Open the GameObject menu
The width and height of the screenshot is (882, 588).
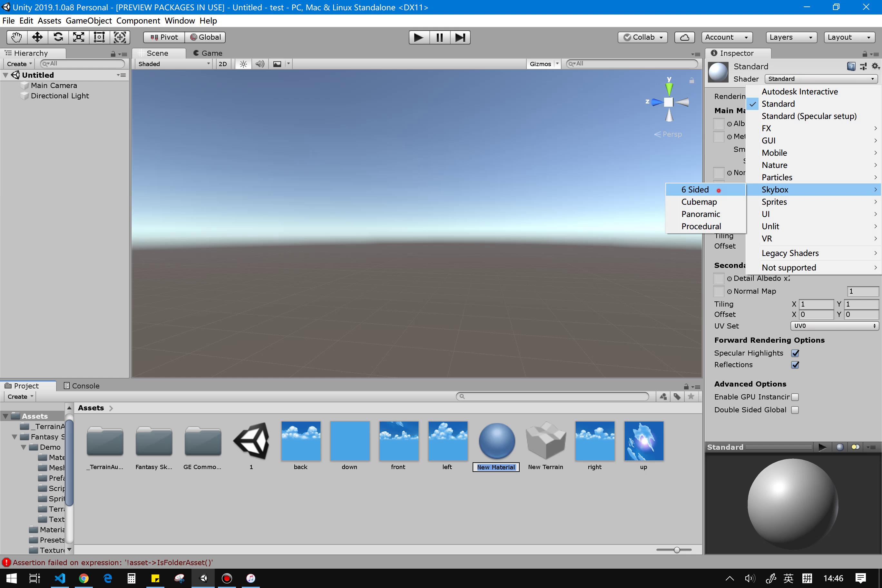(x=89, y=21)
